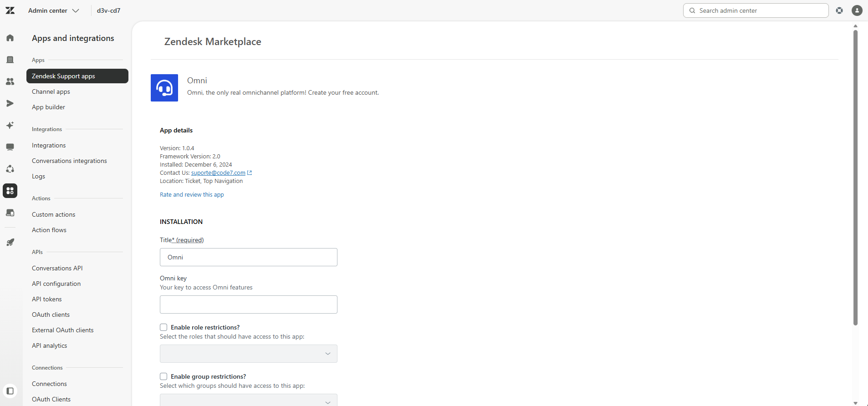868x406 pixels.
Task: Open API tokens page
Action: pos(46,299)
